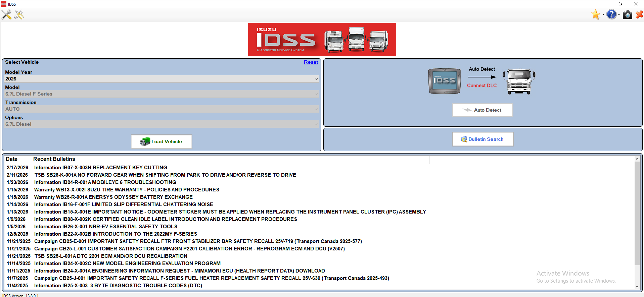
Task: Open WB13-X-002I Tire Warranty bulletin
Action: pyautogui.click(x=127, y=190)
